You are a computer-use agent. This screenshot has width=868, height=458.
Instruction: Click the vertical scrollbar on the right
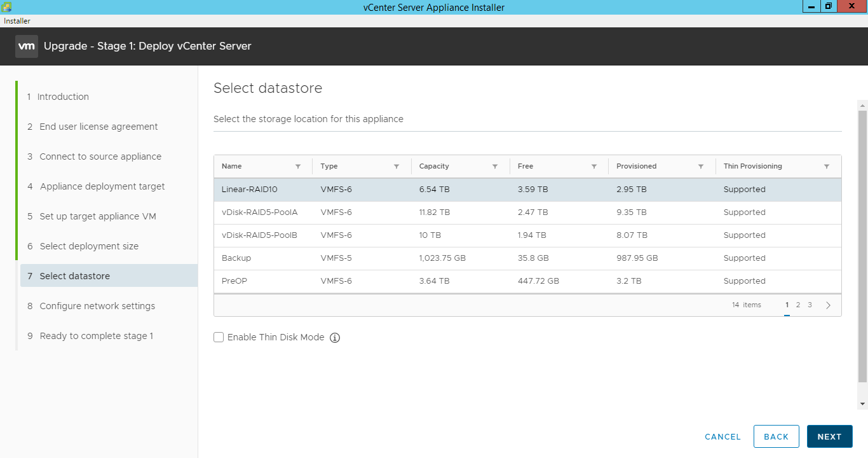tap(862, 254)
